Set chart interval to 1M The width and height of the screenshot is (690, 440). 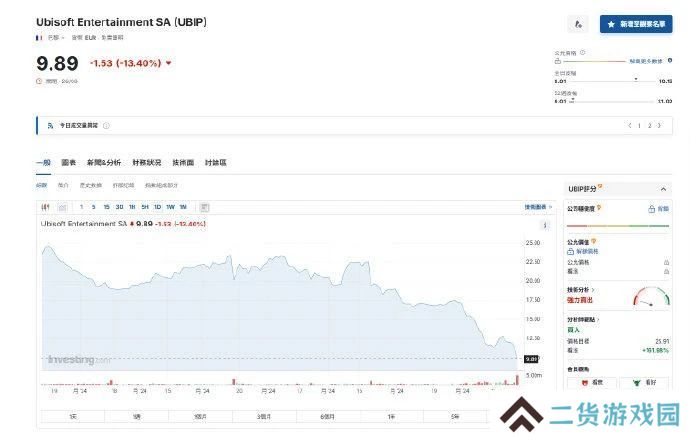[183, 207]
